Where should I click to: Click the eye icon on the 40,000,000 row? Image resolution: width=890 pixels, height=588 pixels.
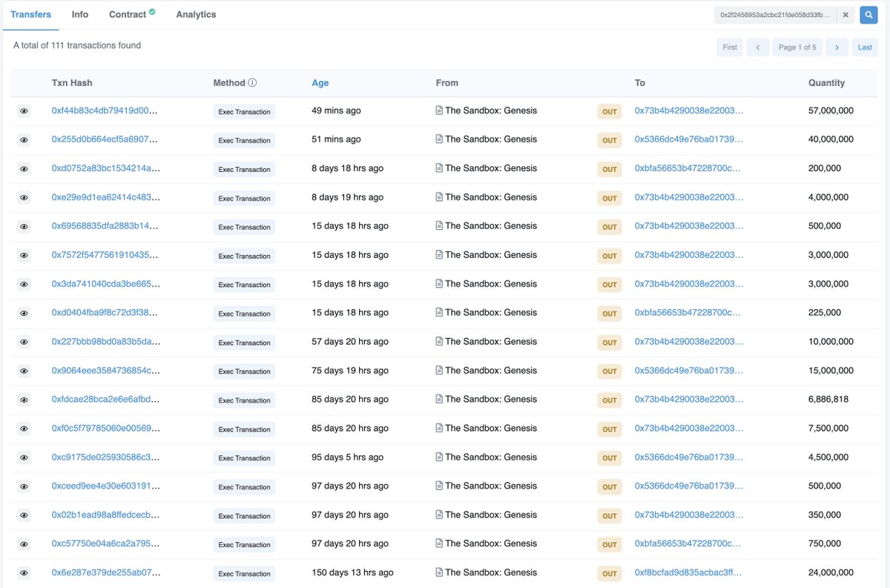coord(23,139)
